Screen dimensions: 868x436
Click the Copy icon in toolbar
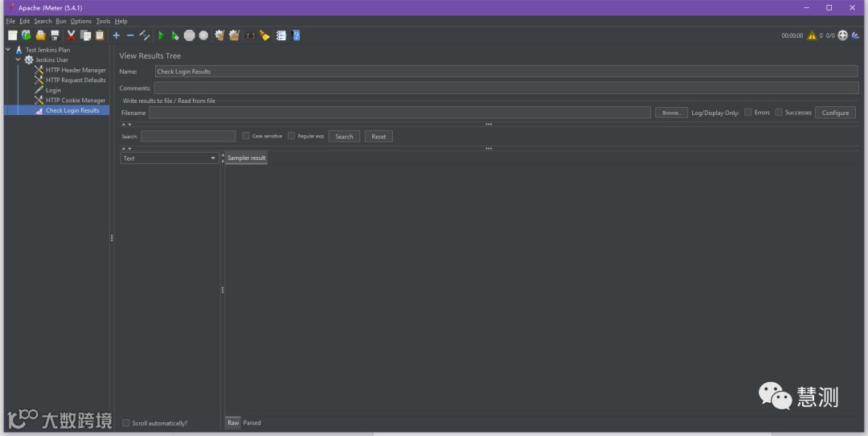point(85,35)
